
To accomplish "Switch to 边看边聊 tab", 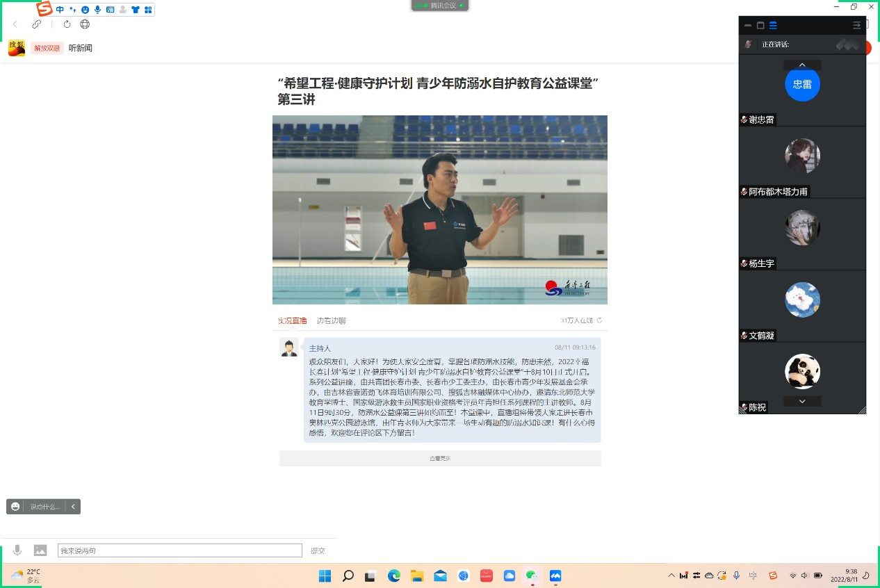I will (x=331, y=320).
